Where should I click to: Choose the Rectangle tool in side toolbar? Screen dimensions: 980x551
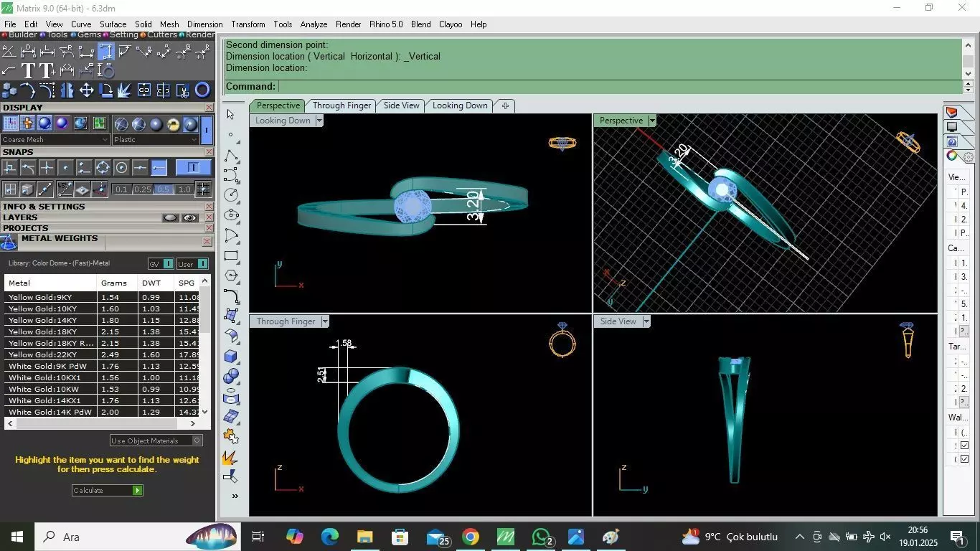(231, 255)
